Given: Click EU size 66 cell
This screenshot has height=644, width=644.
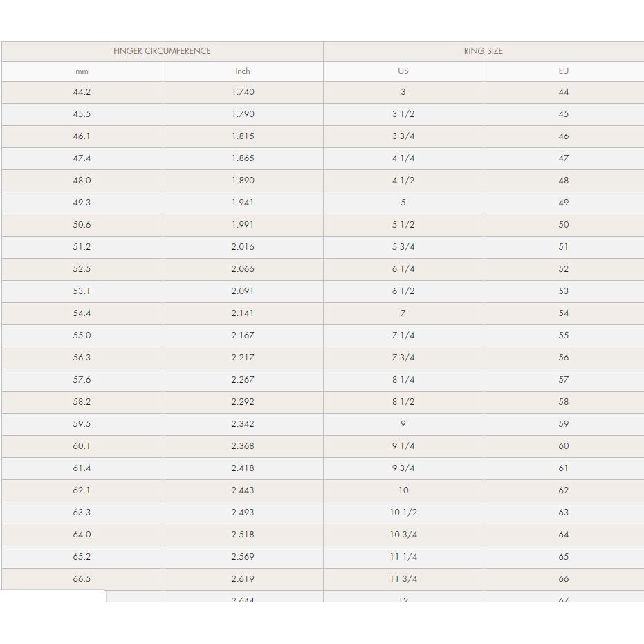Looking at the screenshot, I should point(564,580).
